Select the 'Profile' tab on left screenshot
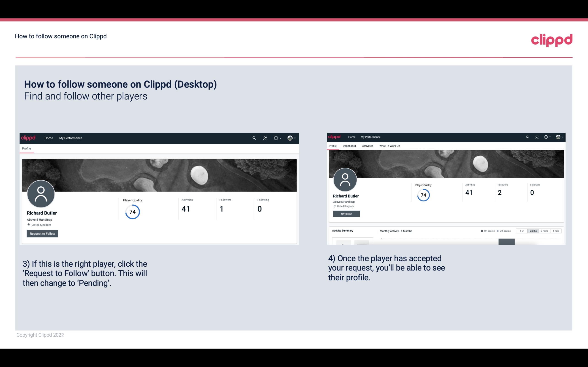Image resolution: width=588 pixels, height=367 pixels. point(26,148)
